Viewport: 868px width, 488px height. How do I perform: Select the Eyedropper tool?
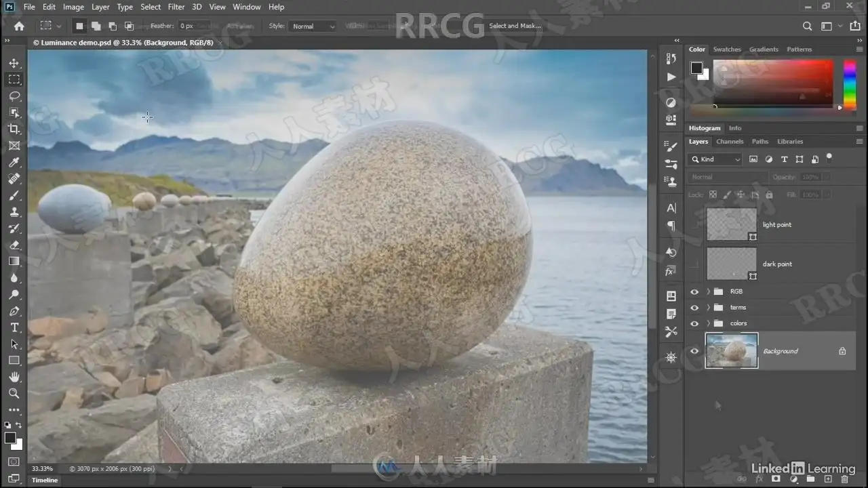point(14,162)
